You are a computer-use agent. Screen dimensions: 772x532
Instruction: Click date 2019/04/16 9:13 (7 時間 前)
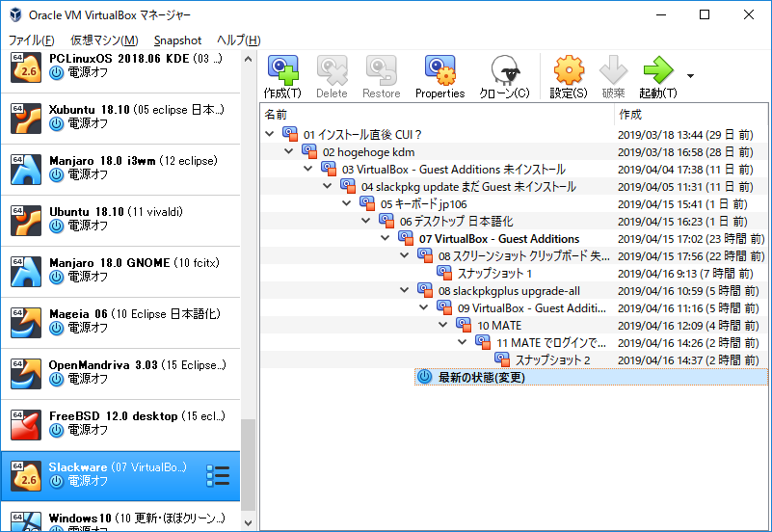[x=685, y=273]
